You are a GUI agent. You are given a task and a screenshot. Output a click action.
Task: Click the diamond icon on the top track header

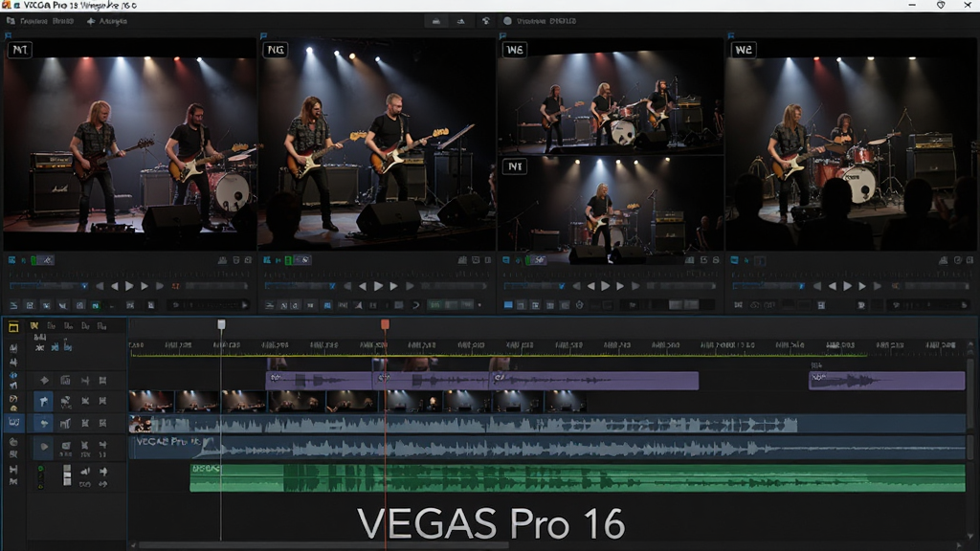44,380
